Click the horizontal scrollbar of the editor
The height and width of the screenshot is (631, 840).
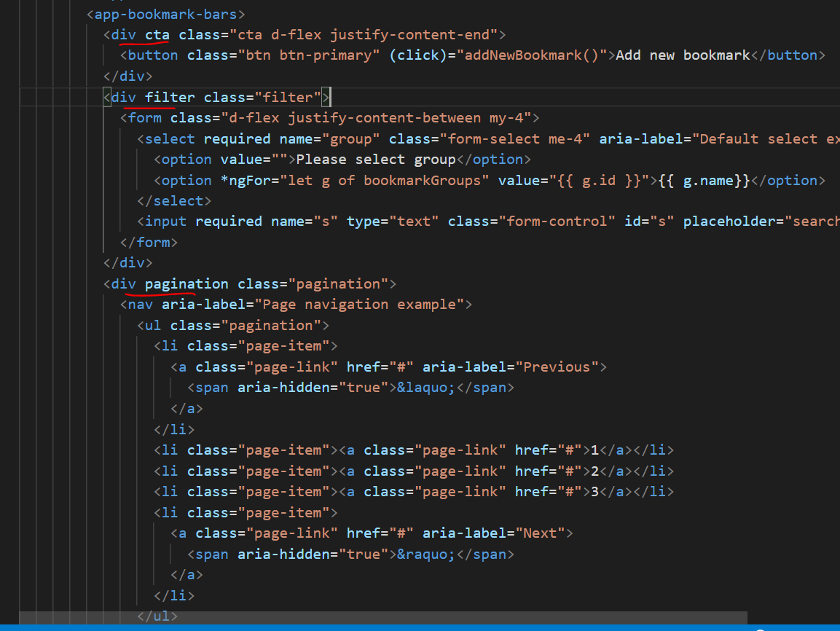pyautogui.click(x=383, y=618)
